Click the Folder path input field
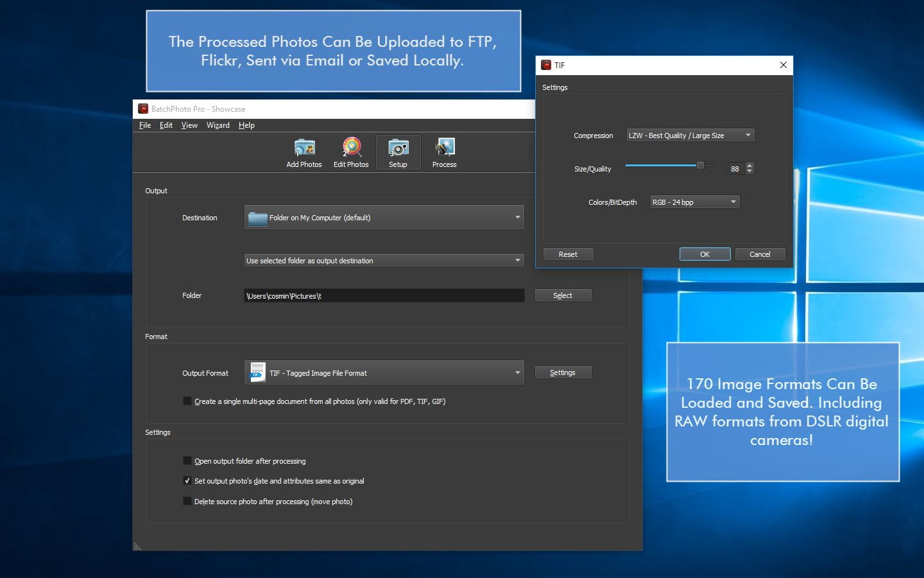924x578 pixels. pyautogui.click(x=384, y=295)
